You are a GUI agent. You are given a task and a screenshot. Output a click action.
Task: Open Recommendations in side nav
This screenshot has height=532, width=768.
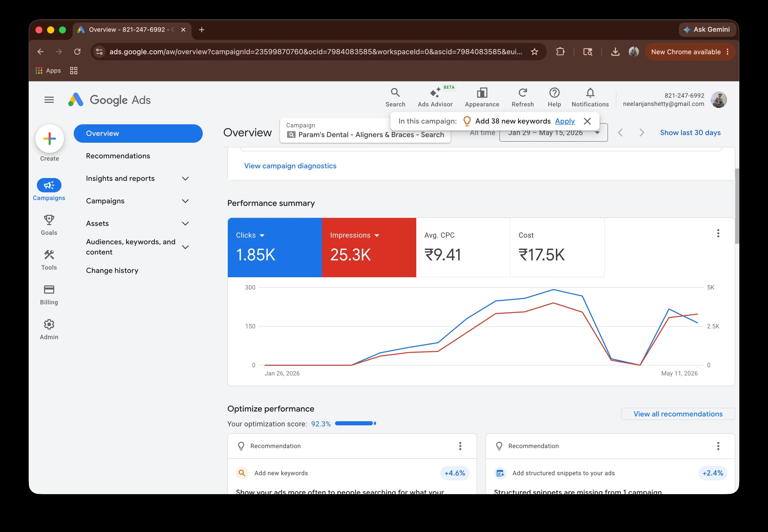click(x=118, y=156)
